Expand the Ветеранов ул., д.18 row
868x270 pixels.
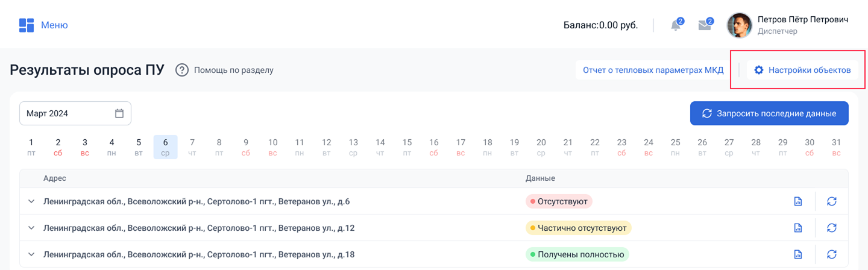pyautogui.click(x=31, y=254)
